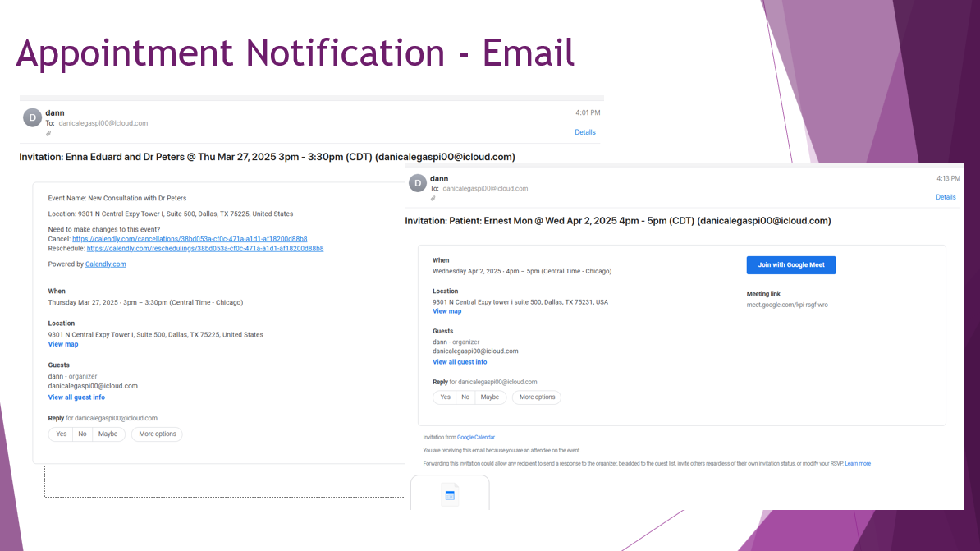Open Details in the 4:13 PM email

tap(946, 197)
